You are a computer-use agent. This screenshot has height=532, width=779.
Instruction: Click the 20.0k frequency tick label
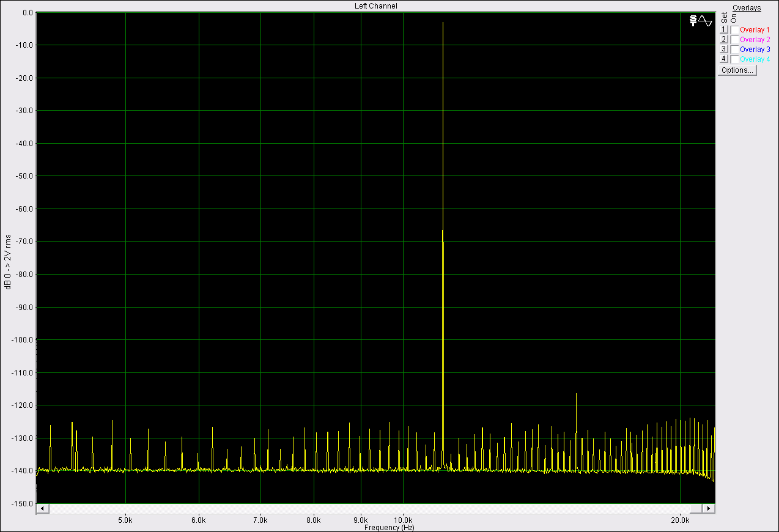coord(680,520)
